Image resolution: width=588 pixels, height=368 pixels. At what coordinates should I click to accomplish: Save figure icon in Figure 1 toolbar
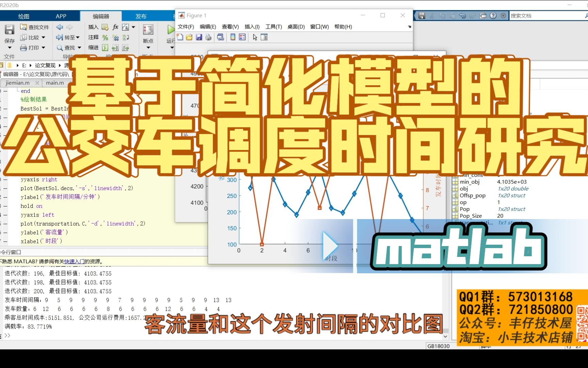tap(199, 37)
